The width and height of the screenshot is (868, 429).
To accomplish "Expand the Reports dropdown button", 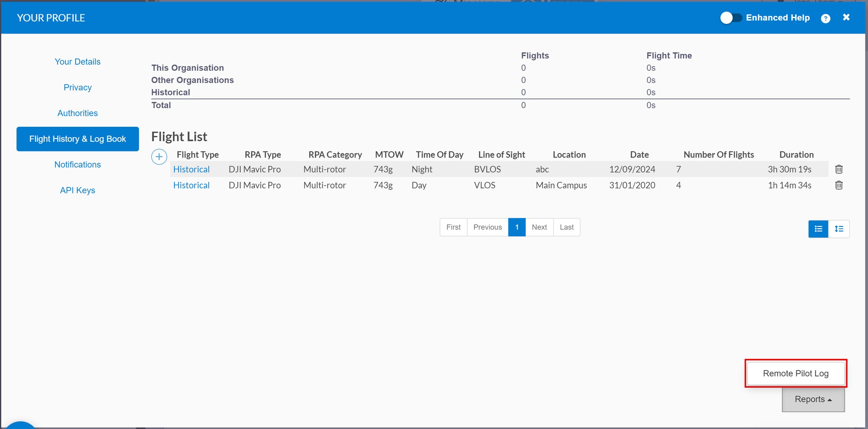I will click(813, 399).
